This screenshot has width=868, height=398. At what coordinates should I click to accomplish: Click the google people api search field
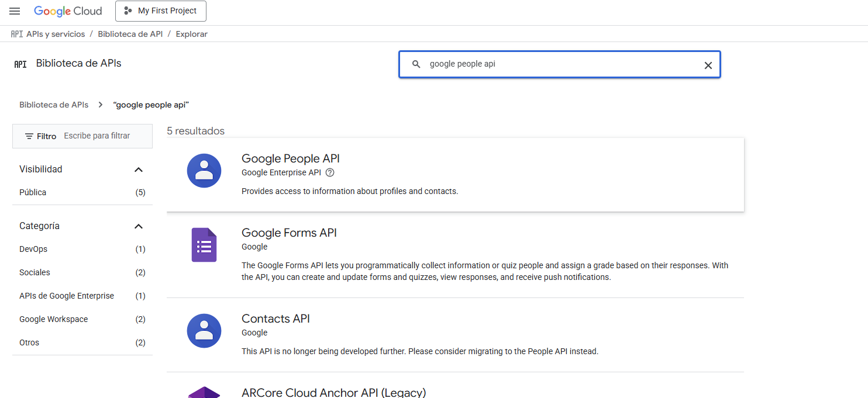(556, 64)
